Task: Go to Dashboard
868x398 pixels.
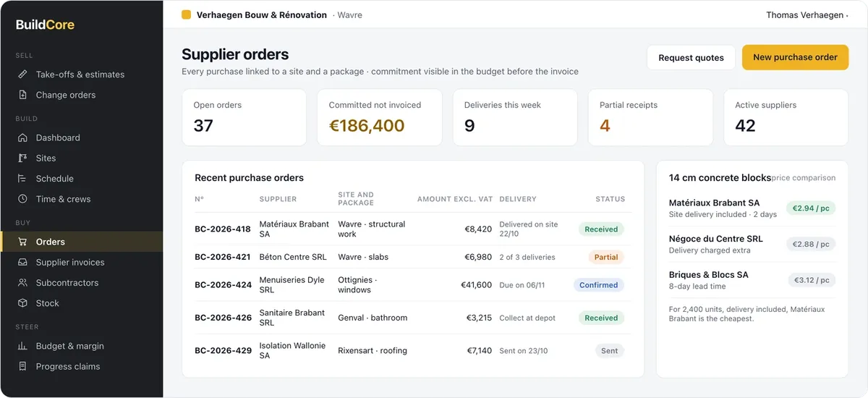Action: click(81, 137)
